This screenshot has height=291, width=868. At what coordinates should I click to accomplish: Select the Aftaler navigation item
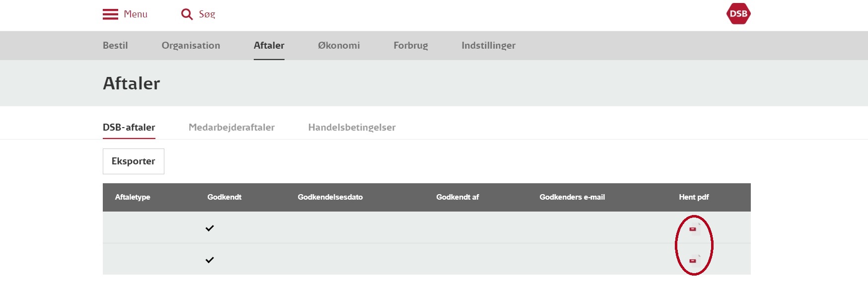point(269,45)
